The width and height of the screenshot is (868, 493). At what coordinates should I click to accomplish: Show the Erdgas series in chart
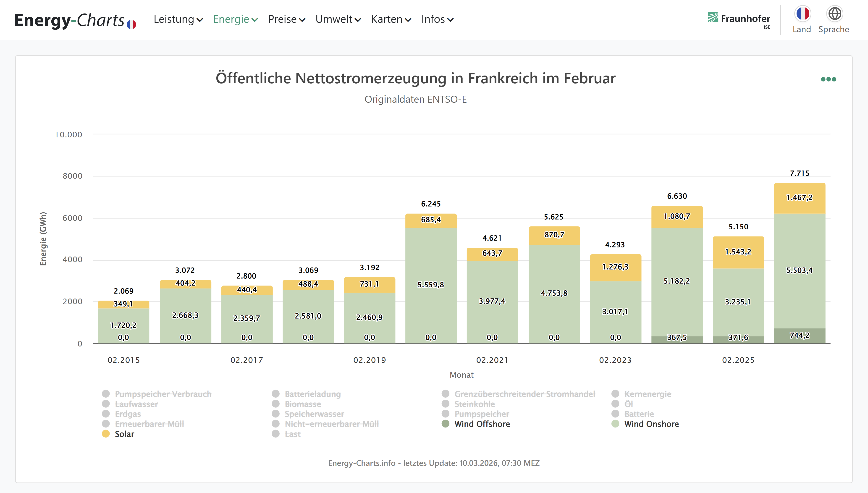[x=128, y=414]
